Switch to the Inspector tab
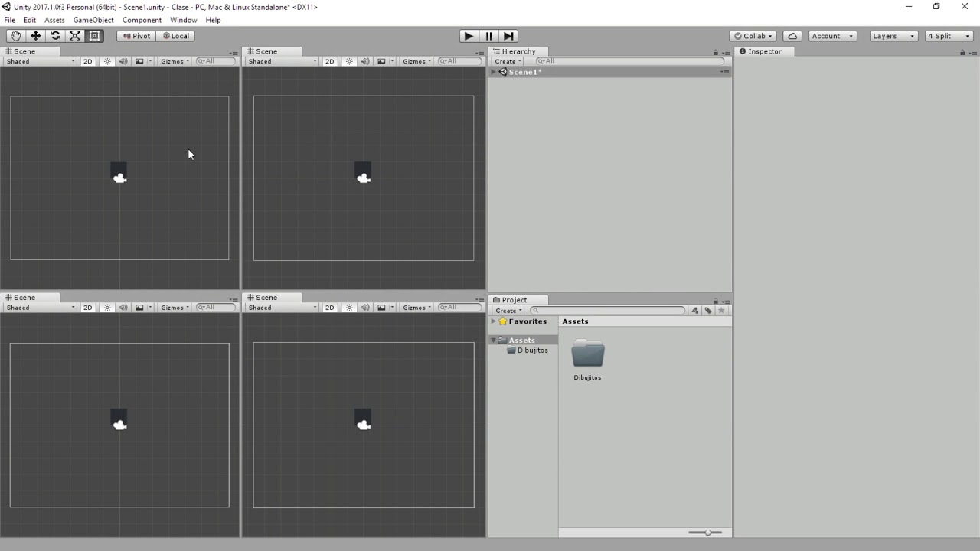 [764, 51]
